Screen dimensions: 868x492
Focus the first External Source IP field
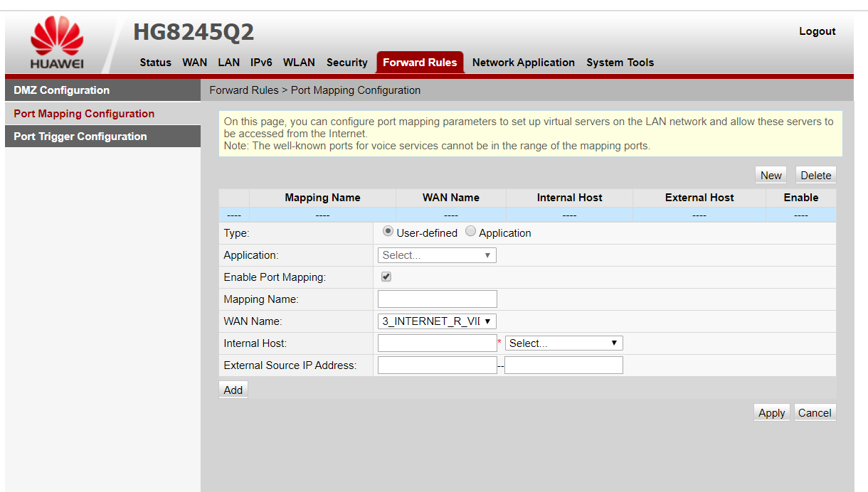tap(438, 365)
